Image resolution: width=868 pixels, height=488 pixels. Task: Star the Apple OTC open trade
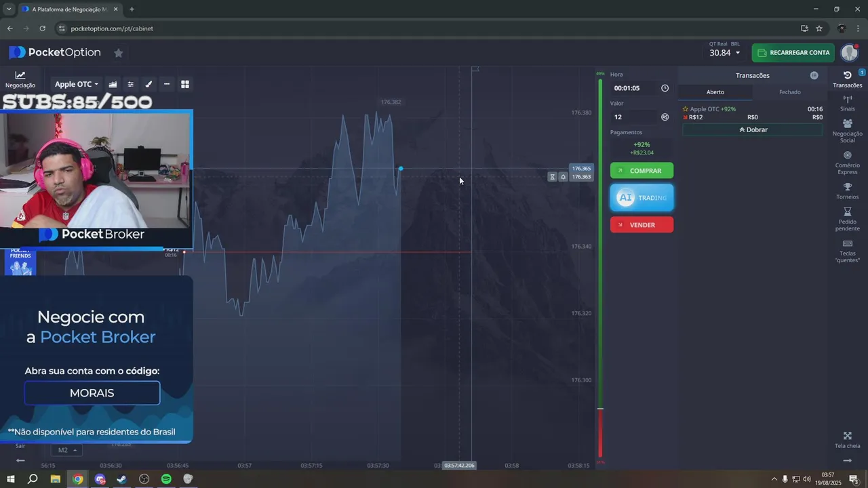point(686,109)
